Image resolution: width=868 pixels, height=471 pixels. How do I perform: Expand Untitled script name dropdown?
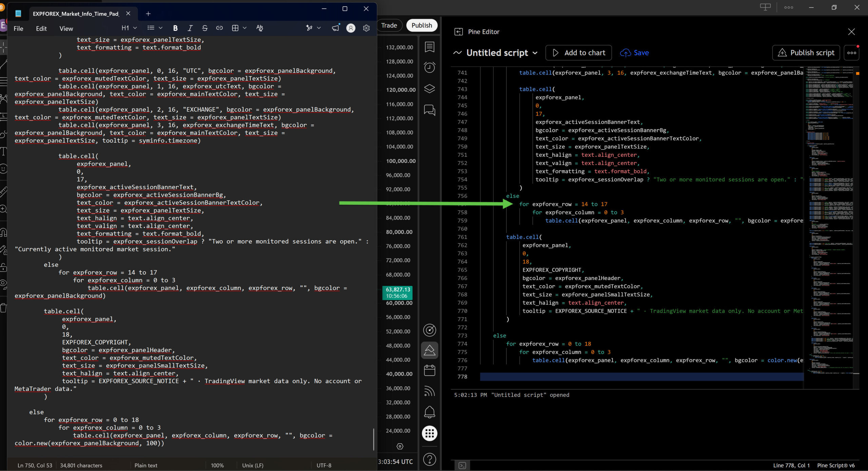click(535, 53)
